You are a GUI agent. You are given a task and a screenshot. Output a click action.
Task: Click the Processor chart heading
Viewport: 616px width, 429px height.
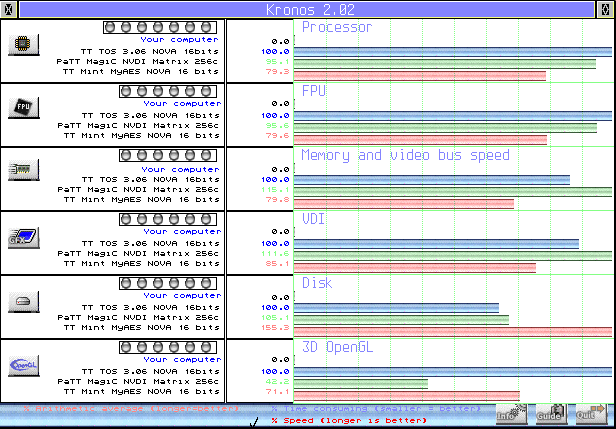coord(337,27)
